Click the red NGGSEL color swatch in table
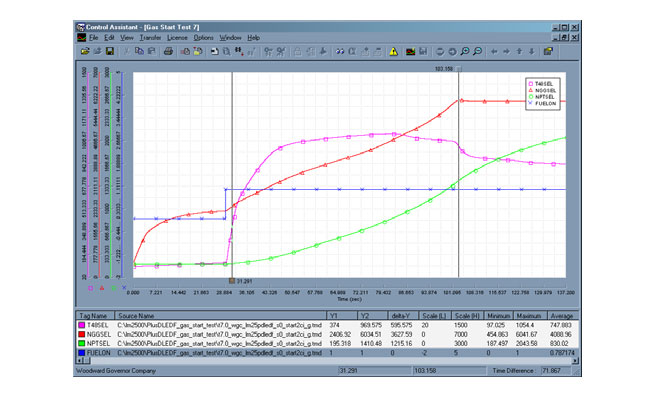655x397 pixels. tap(81, 334)
